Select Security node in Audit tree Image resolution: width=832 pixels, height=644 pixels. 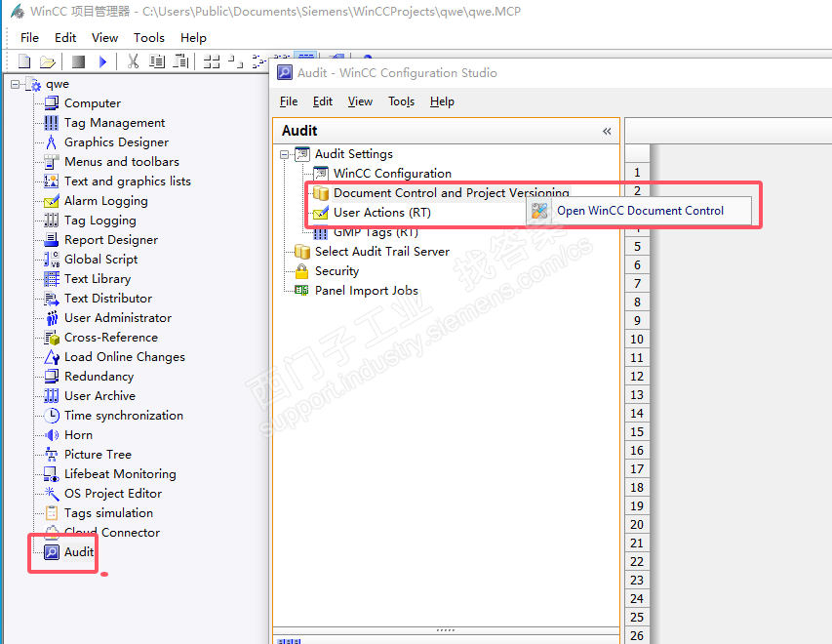click(x=337, y=271)
